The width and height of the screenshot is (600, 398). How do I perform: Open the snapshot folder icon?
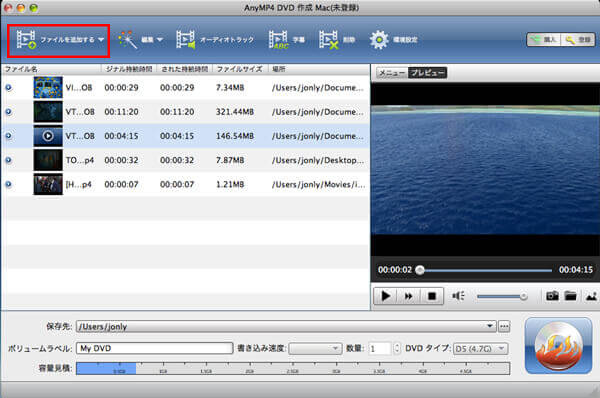tap(571, 296)
